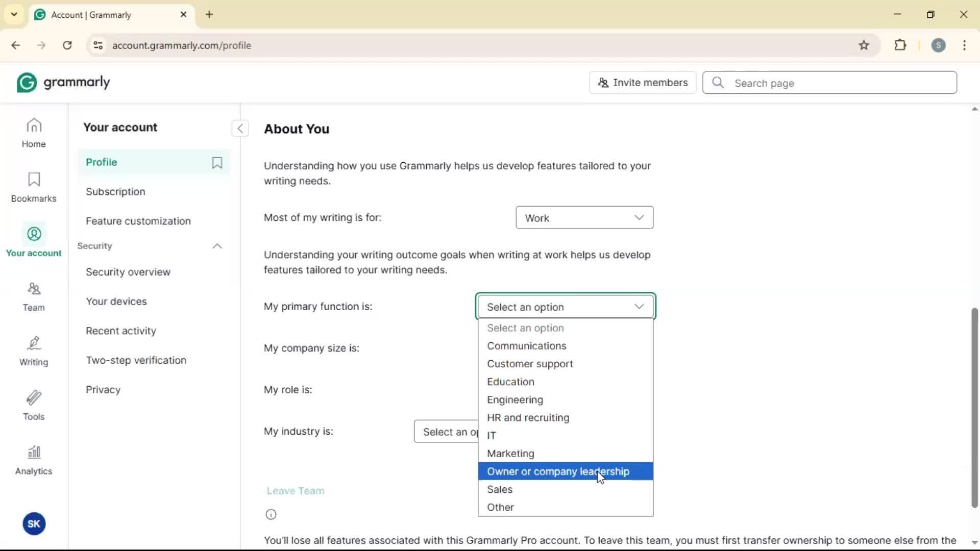
Task: Open the Team sidebar icon
Action: pos(34,296)
